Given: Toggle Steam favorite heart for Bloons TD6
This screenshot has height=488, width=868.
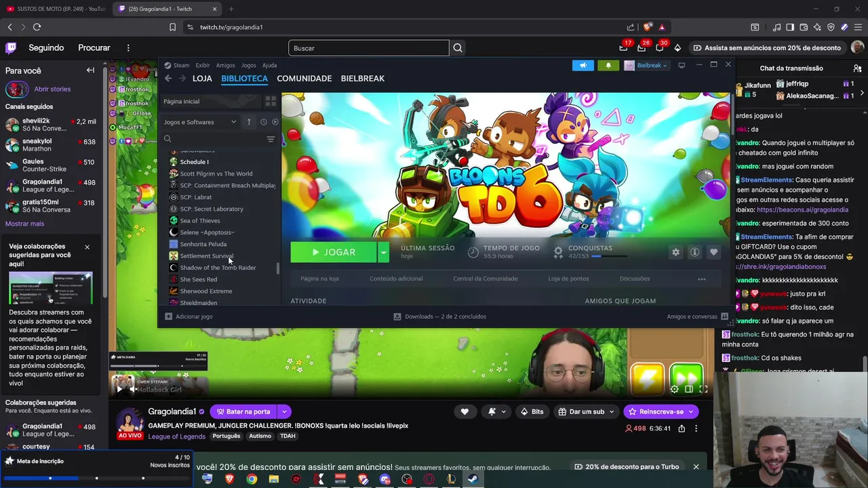Looking at the screenshot, I should [713, 252].
